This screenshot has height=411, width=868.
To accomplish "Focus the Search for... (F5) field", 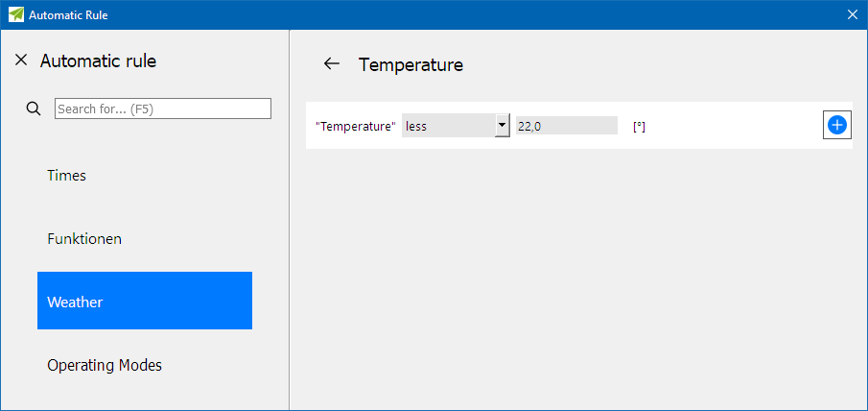I will [x=163, y=109].
